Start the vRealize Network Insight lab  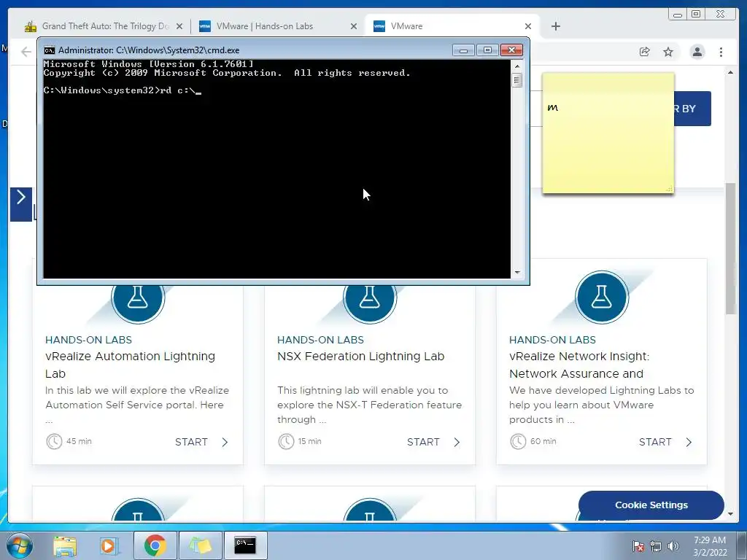655,442
